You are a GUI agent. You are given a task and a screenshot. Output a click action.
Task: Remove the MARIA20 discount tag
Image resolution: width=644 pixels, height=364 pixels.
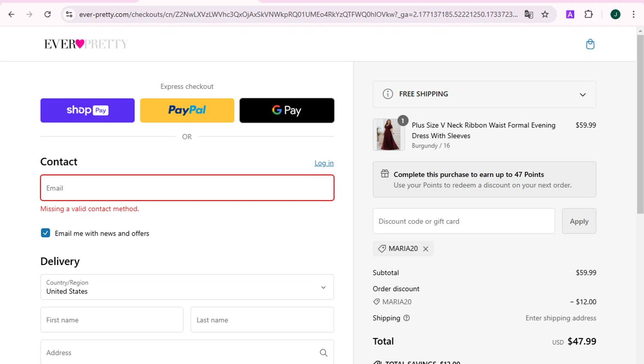click(x=425, y=249)
